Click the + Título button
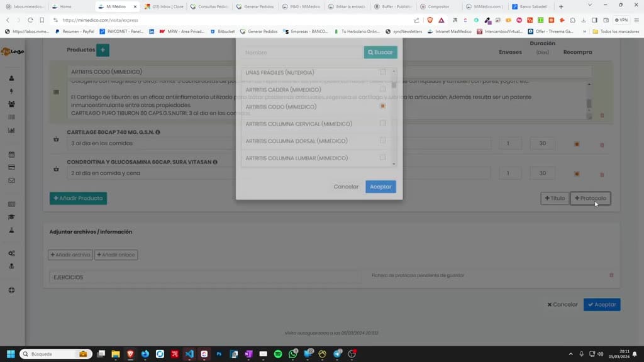 click(555, 198)
